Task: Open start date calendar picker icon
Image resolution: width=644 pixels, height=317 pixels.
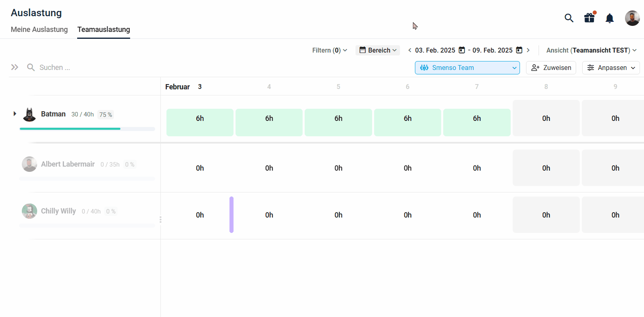Action: point(462,50)
